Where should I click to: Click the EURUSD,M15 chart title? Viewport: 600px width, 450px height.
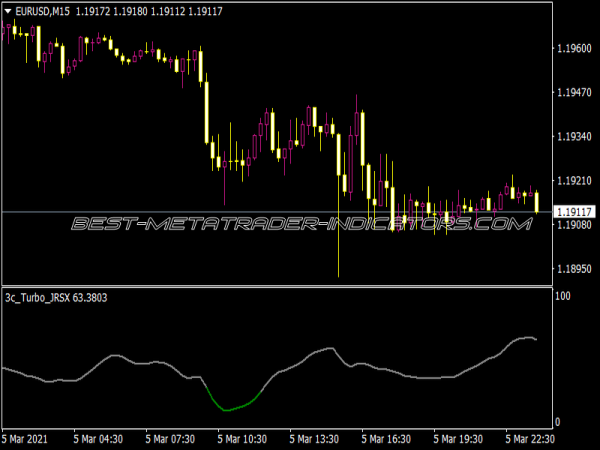pos(40,10)
